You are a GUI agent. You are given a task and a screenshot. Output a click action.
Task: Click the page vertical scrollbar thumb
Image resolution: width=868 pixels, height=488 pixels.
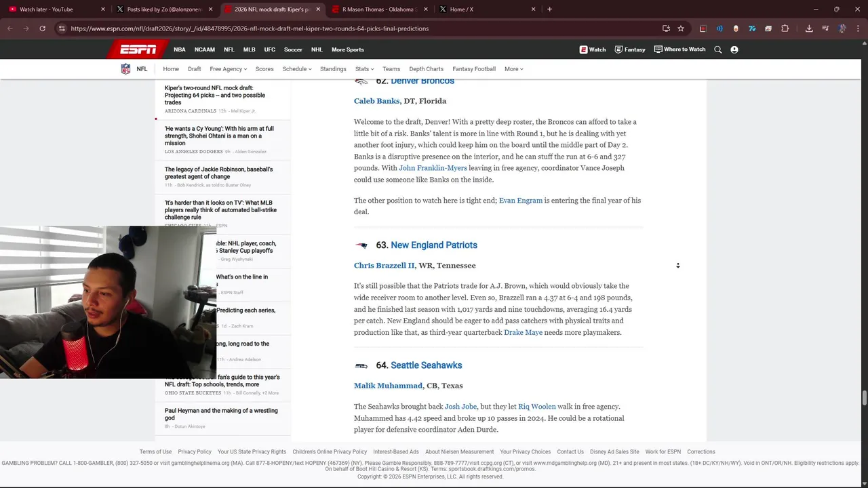[864, 398]
